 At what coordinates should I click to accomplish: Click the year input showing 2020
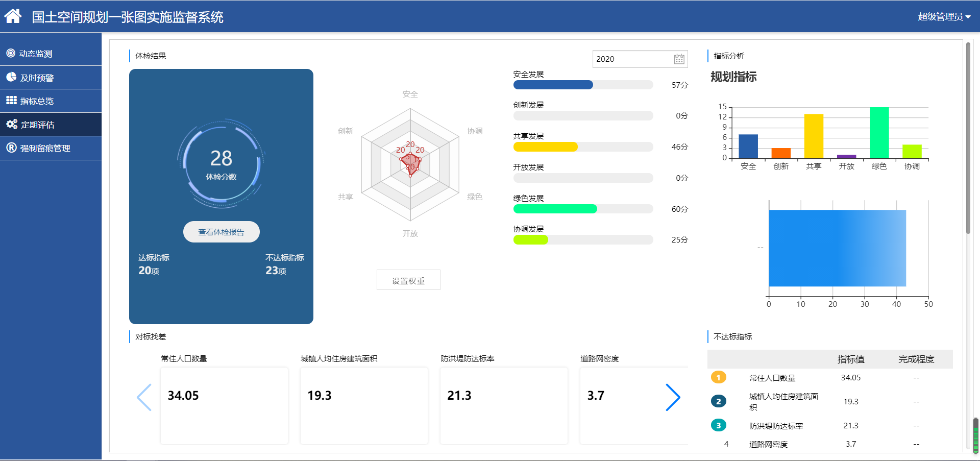coord(640,59)
